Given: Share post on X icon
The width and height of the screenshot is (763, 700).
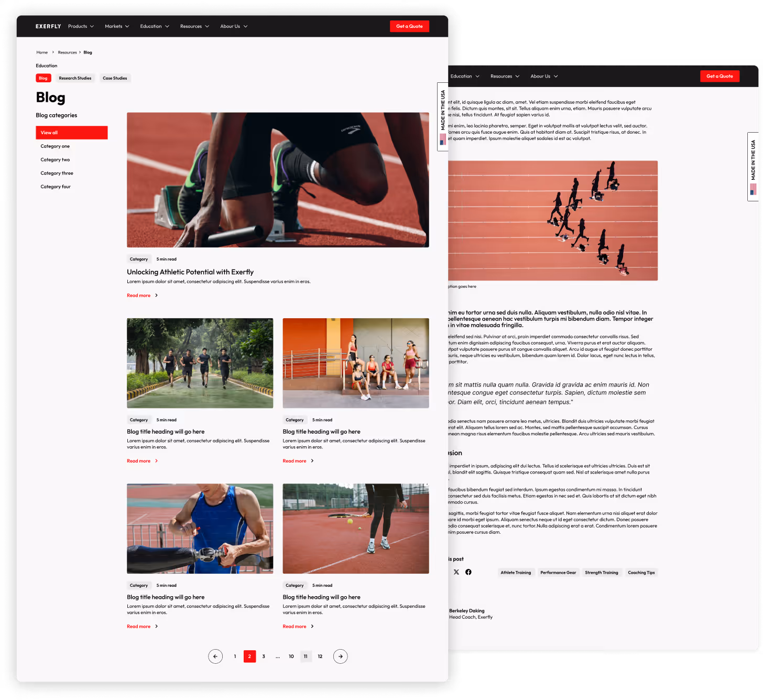Looking at the screenshot, I should (x=456, y=572).
